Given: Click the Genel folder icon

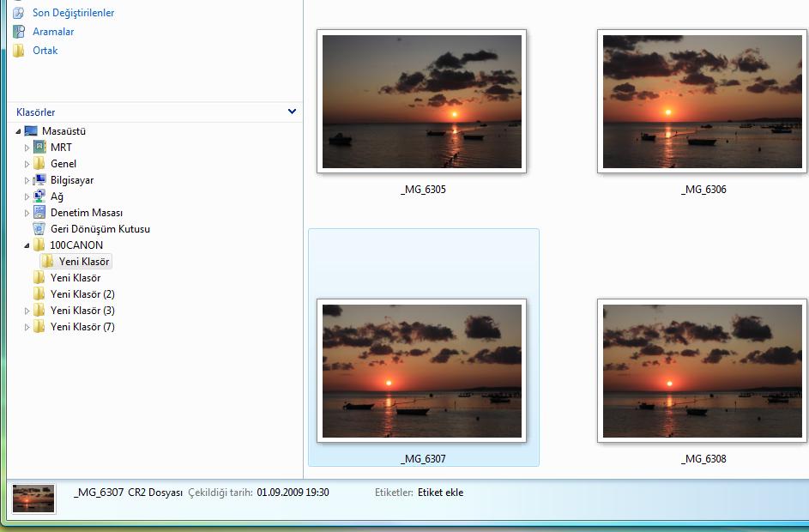Looking at the screenshot, I should [x=39, y=164].
